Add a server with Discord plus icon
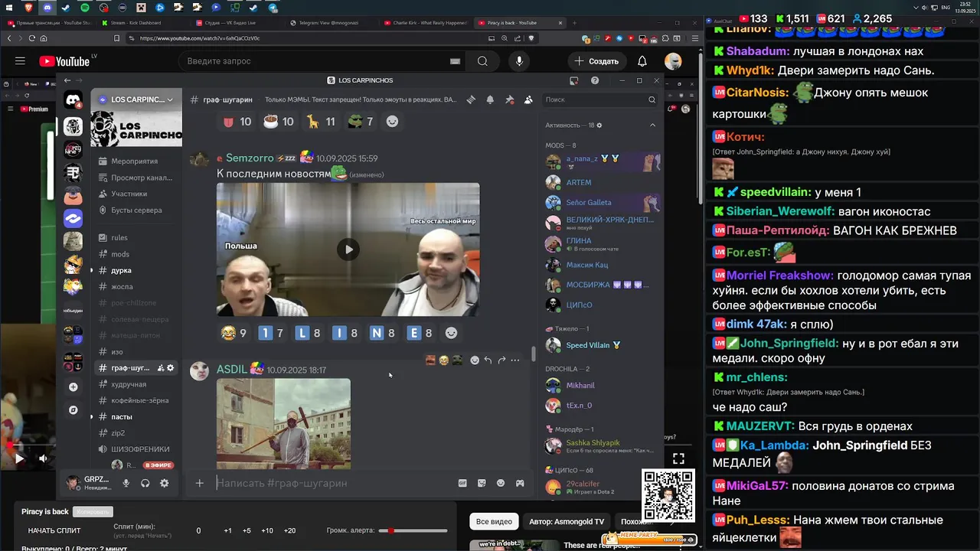Screen dimensions: 980x551 coord(73,387)
